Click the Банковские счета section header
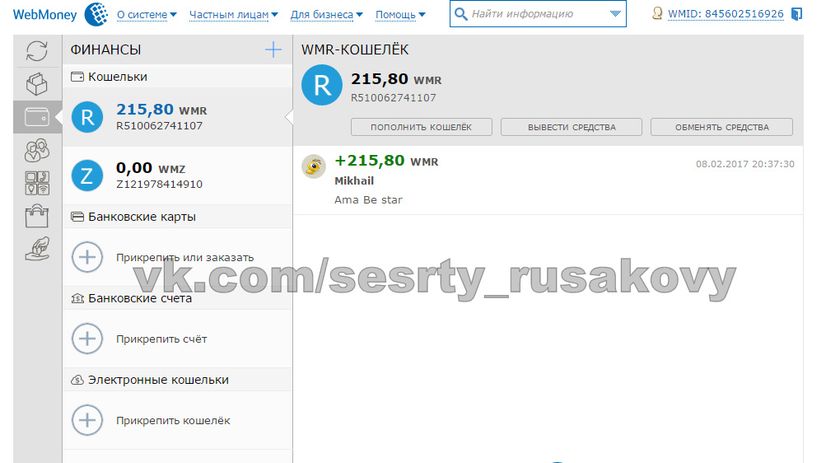The image size is (840, 463). [x=177, y=298]
